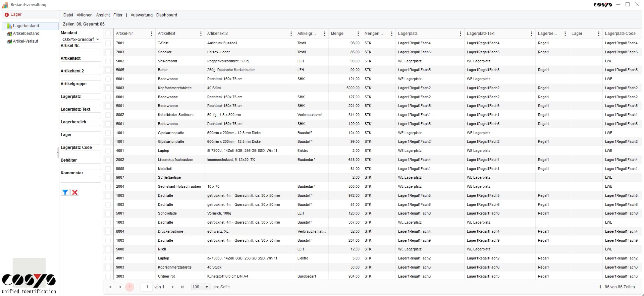644x296 pixels.
Task: Open the Artikel-Nr. column options menu
Action: [x=152, y=34]
